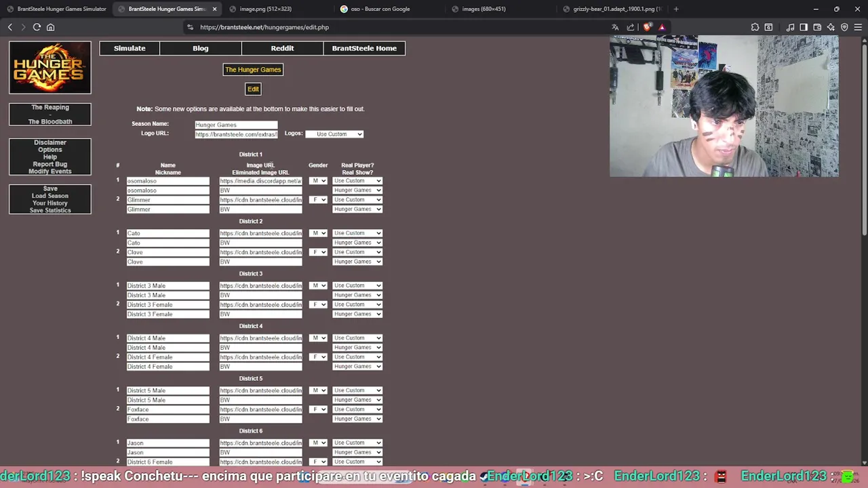Click the translate page icon
Image resolution: width=868 pixels, height=488 pixels.
coord(615,27)
